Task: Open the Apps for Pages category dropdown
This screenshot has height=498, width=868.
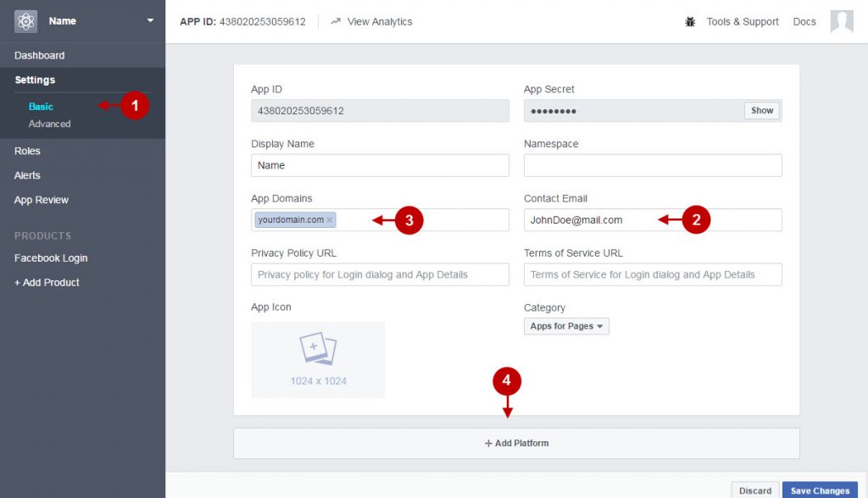Action: pyautogui.click(x=566, y=326)
